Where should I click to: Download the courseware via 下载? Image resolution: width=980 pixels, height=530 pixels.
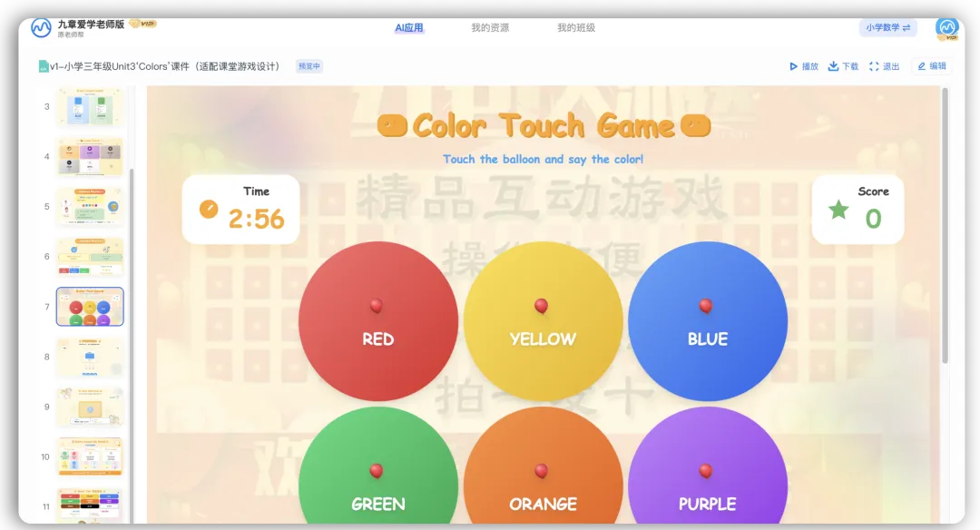[x=843, y=66]
